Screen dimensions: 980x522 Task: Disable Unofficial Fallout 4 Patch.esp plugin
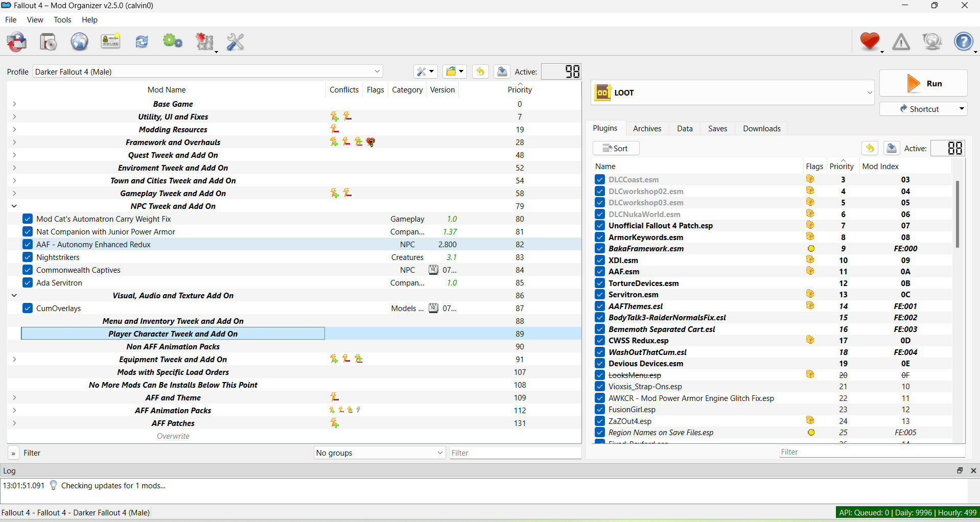point(600,225)
